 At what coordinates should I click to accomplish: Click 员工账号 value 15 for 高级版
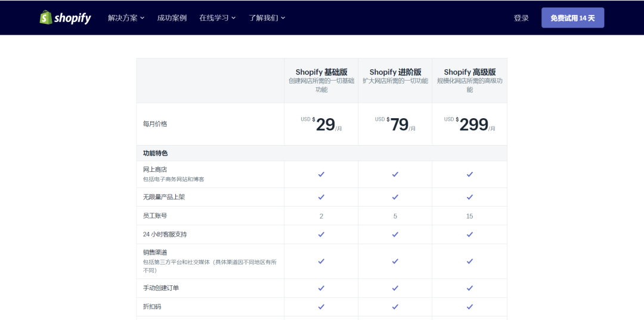coord(470,216)
